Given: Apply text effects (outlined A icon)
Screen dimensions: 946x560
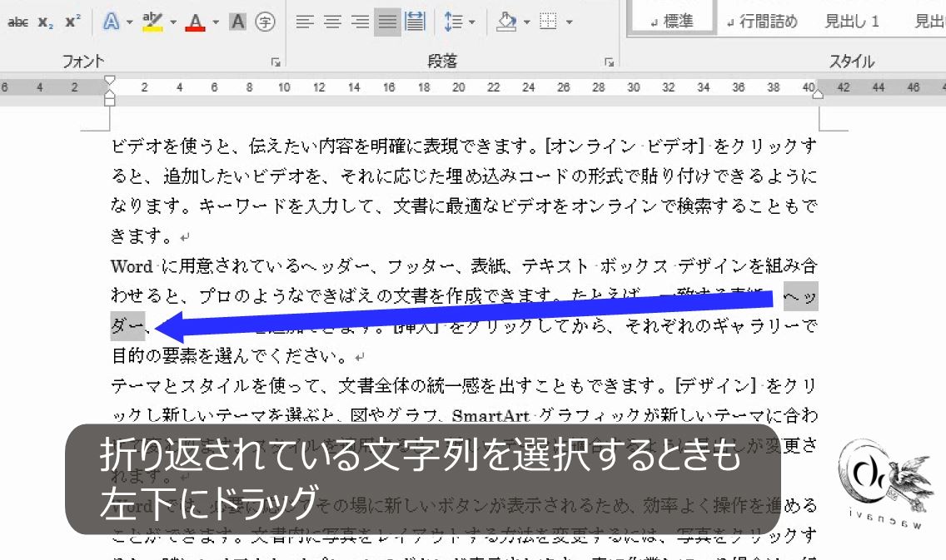Looking at the screenshot, I should [x=111, y=22].
